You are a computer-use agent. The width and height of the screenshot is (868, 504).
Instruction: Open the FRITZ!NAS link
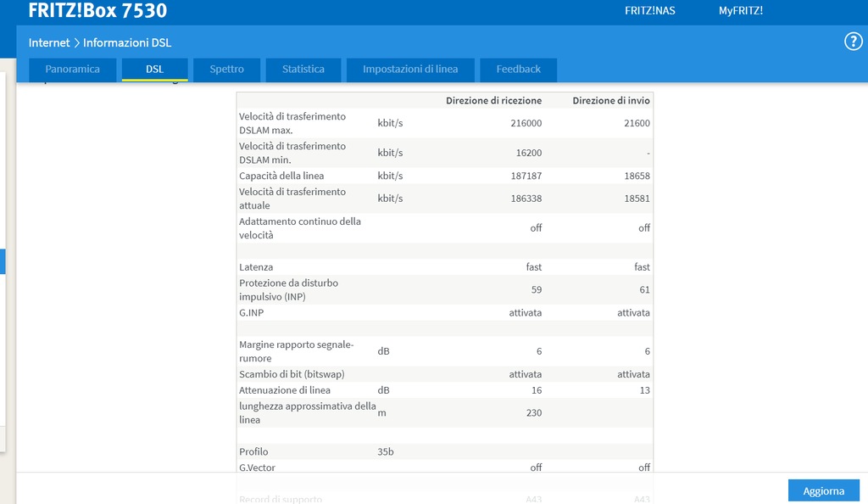650,10
